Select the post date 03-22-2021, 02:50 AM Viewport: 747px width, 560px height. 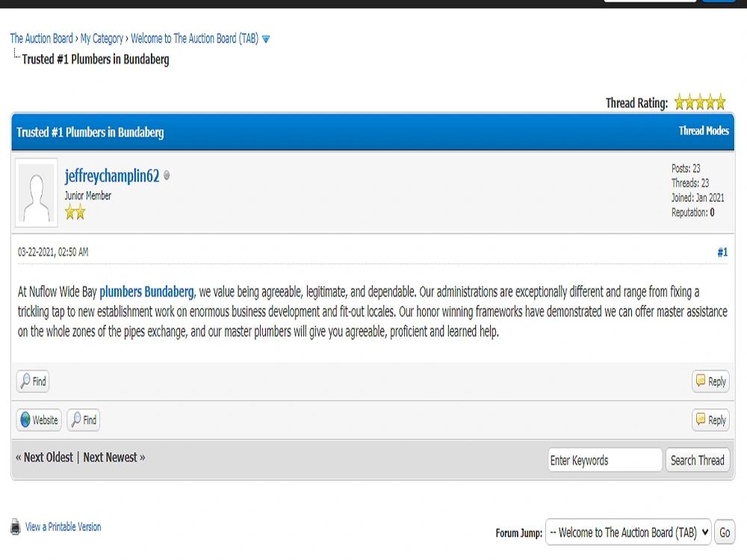click(x=53, y=252)
